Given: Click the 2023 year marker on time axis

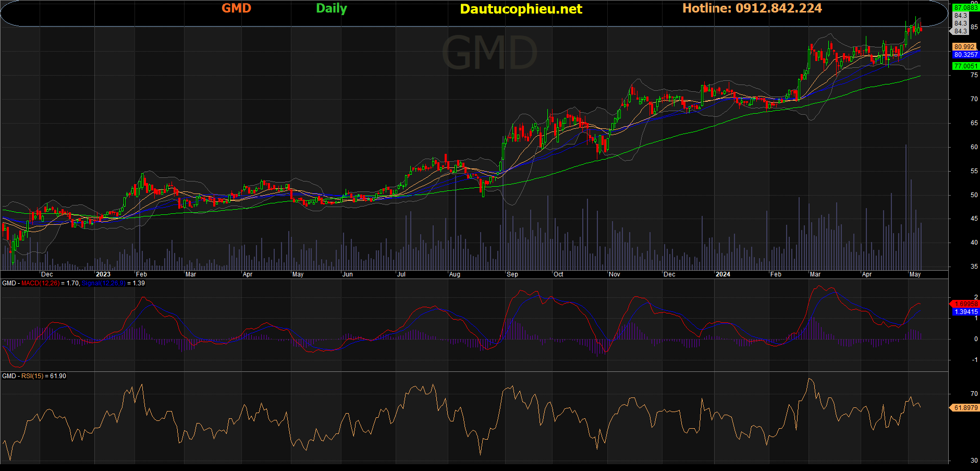Looking at the screenshot, I should point(103,274).
